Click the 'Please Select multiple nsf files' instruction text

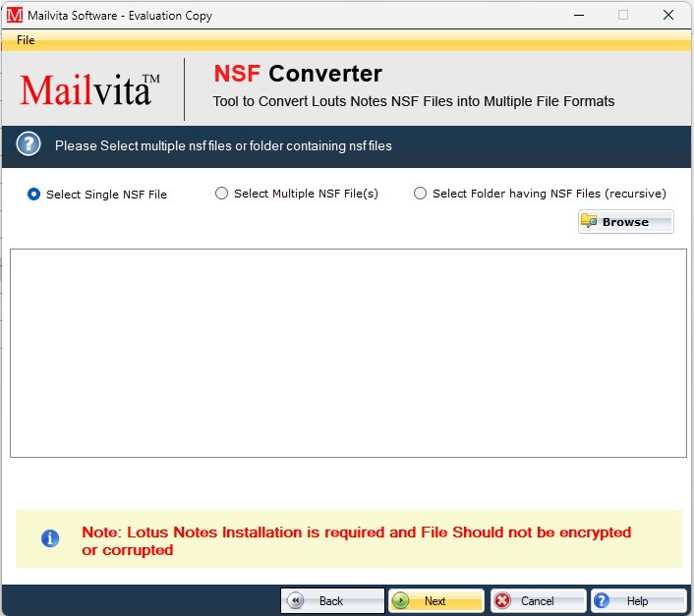(223, 145)
